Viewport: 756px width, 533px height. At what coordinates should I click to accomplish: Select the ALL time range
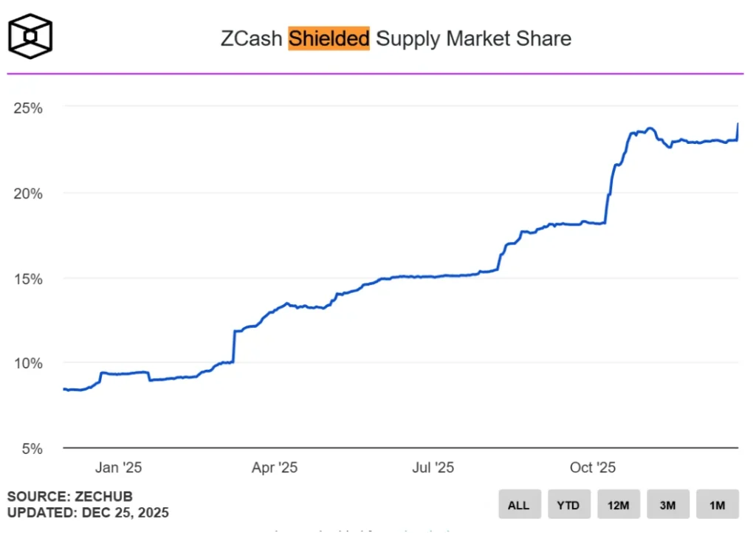click(x=519, y=504)
